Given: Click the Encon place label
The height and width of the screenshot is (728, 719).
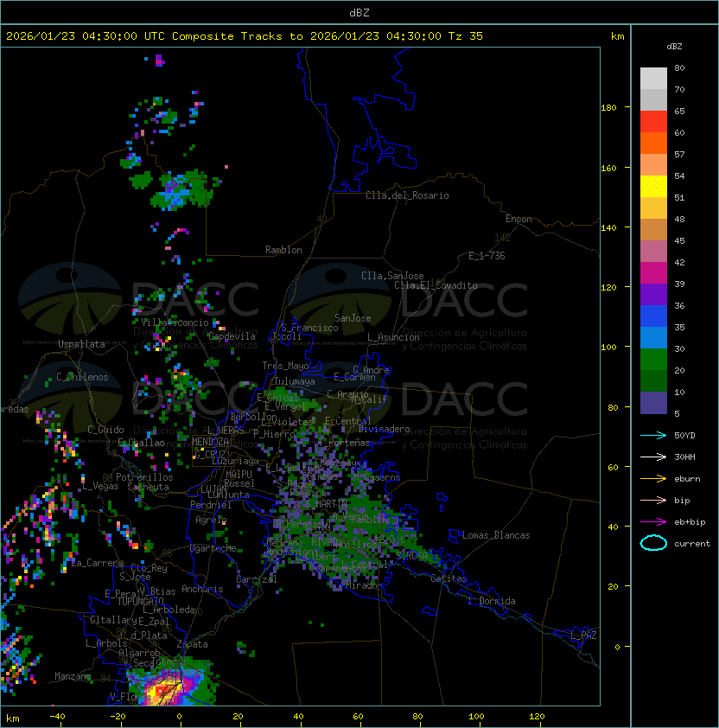Looking at the screenshot, I should click(519, 219).
